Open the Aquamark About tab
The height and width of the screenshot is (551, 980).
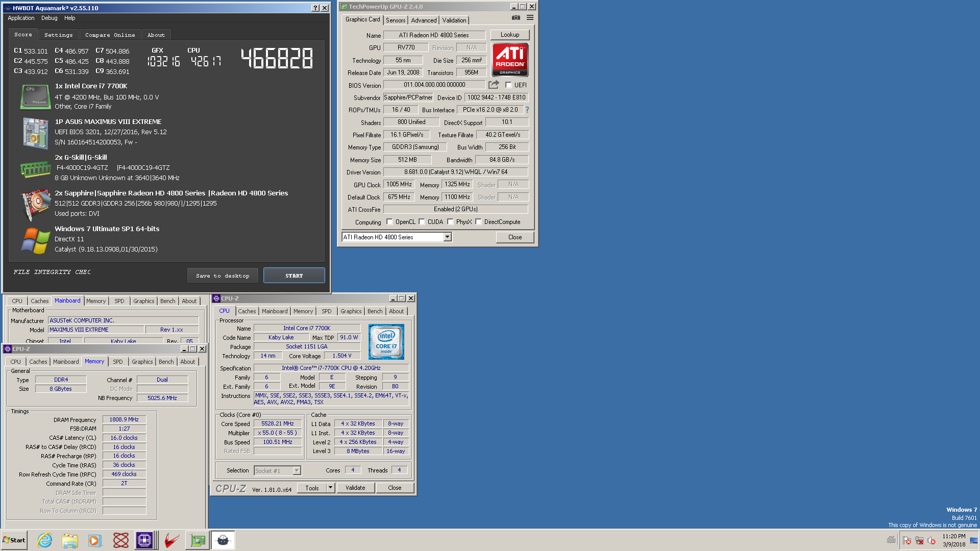click(156, 35)
